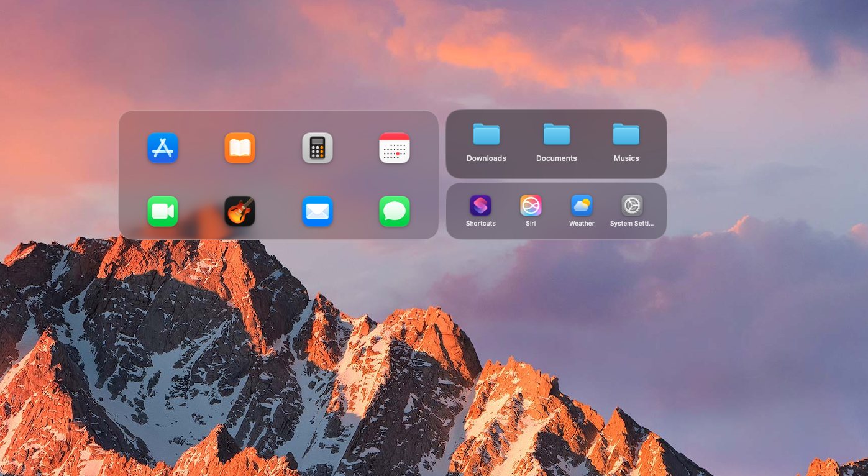The height and width of the screenshot is (476, 868).
Task: Click the "Downloads" label text
Action: (487, 158)
